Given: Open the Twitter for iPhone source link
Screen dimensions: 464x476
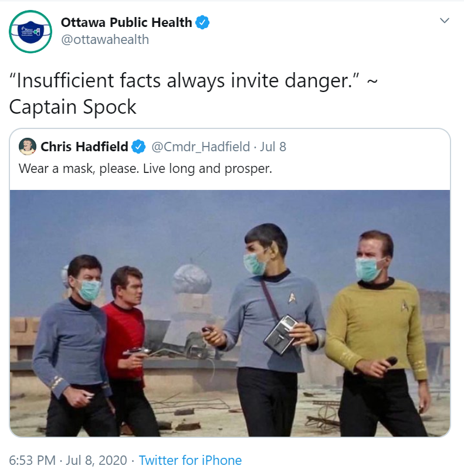Looking at the screenshot, I should pos(190,460).
